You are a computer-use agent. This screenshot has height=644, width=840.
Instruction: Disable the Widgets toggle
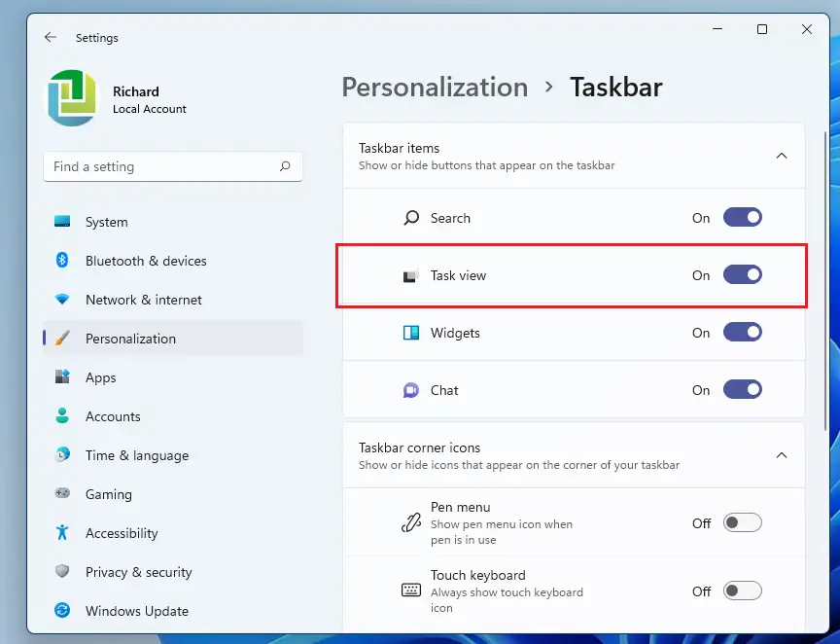pos(743,332)
